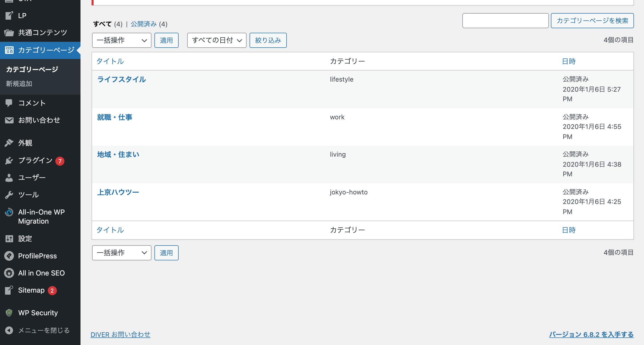Click the category page search input field

(505, 21)
